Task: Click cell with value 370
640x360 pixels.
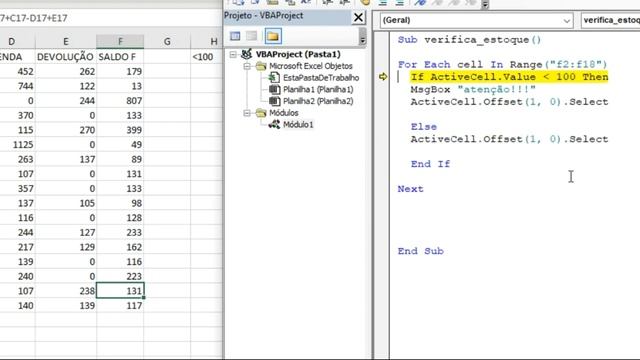Action: [17, 116]
